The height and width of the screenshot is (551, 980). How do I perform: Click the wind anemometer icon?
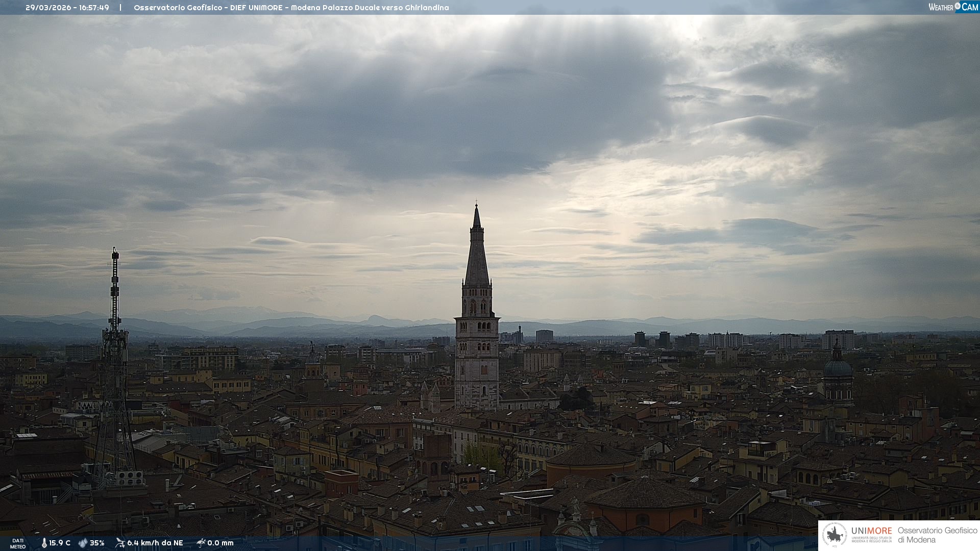(120, 543)
